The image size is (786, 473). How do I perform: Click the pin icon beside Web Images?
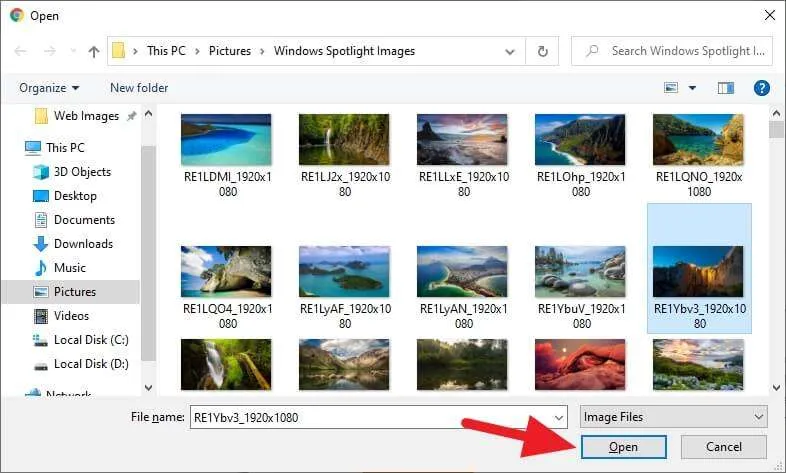[x=131, y=116]
